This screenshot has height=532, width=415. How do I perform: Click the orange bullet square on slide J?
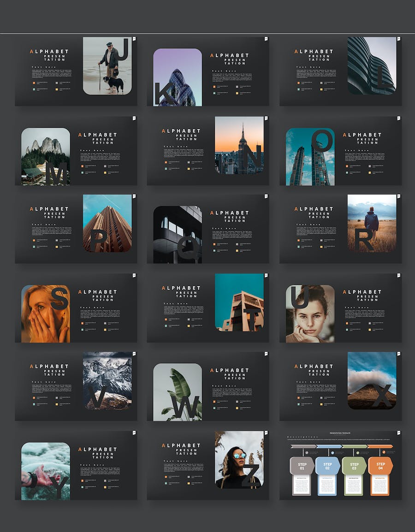tap(34, 83)
